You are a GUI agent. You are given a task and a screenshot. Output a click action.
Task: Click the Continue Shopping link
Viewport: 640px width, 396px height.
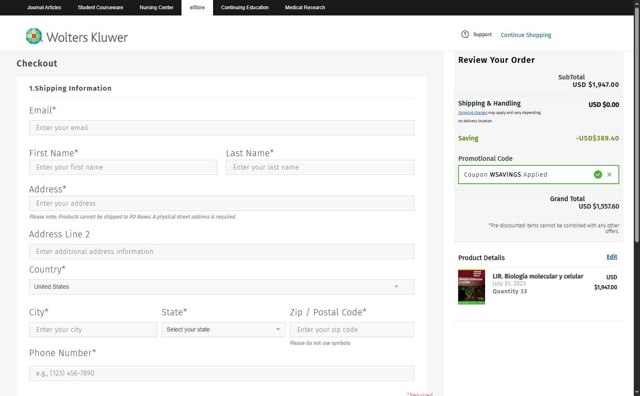(x=526, y=35)
